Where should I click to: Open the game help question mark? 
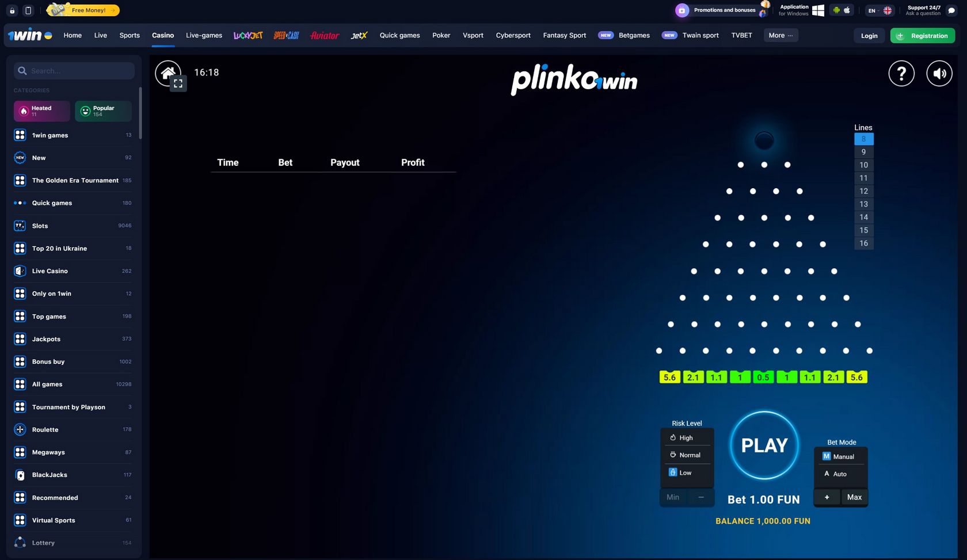pyautogui.click(x=901, y=74)
